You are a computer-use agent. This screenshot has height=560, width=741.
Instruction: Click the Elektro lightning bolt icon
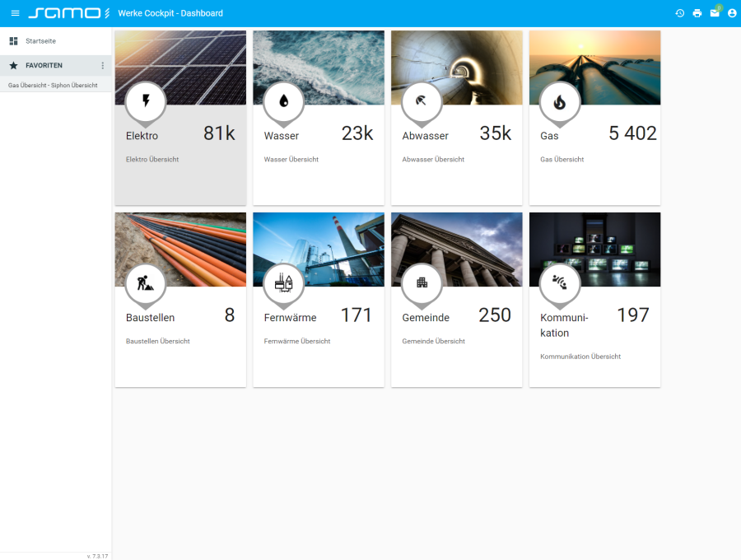pyautogui.click(x=146, y=100)
